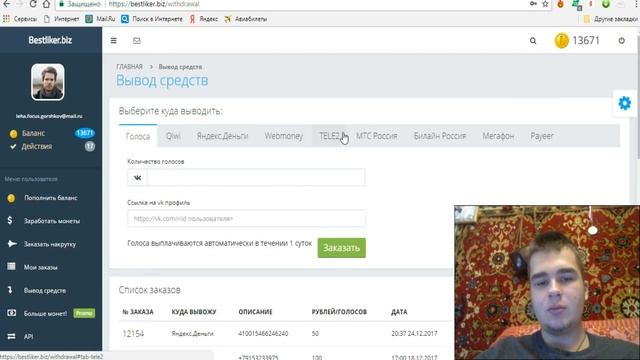Image resolution: width=640 pixels, height=360 pixels.
Task: Open Больше монет! Promo menu item
Action: click(51, 313)
